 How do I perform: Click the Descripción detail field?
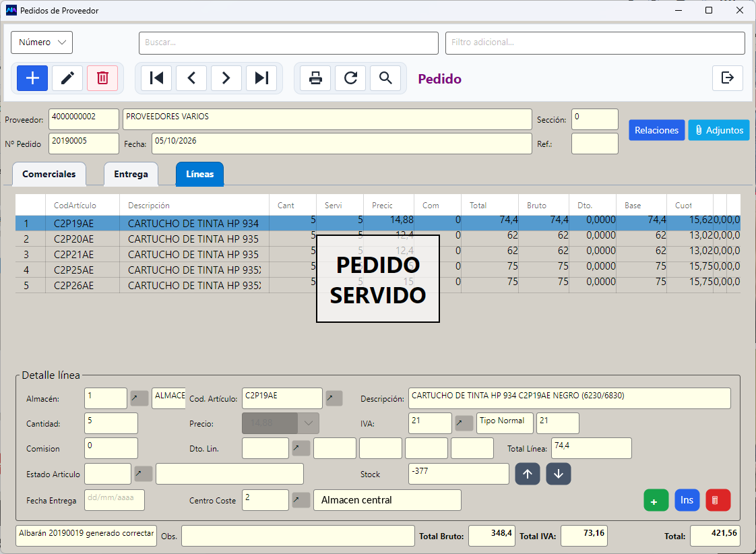click(569, 398)
